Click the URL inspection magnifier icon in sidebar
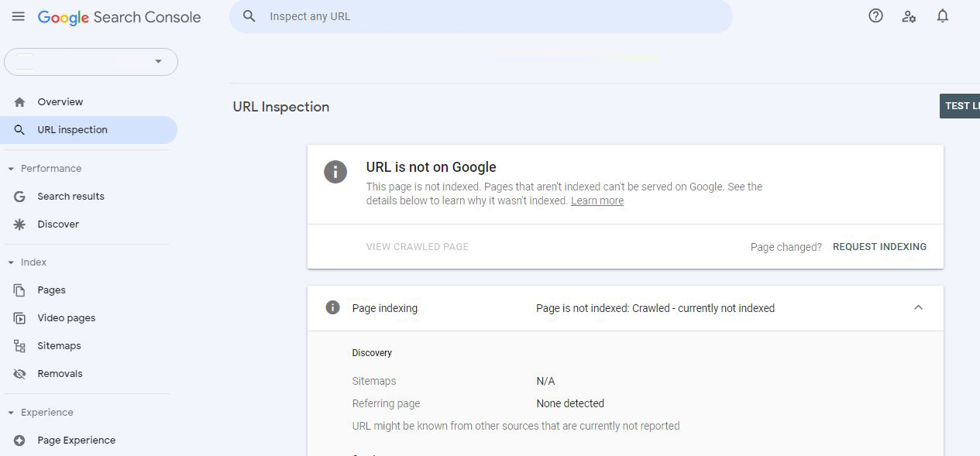This screenshot has height=456, width=980. tap(20, 130)
